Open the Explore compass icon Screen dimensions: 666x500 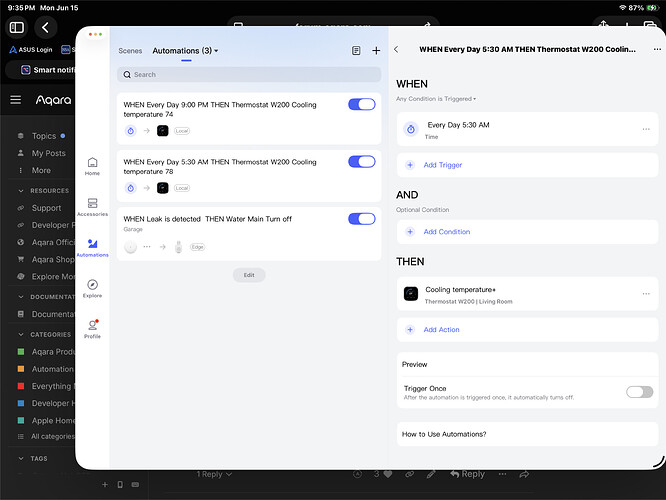[x=92, y=288]
